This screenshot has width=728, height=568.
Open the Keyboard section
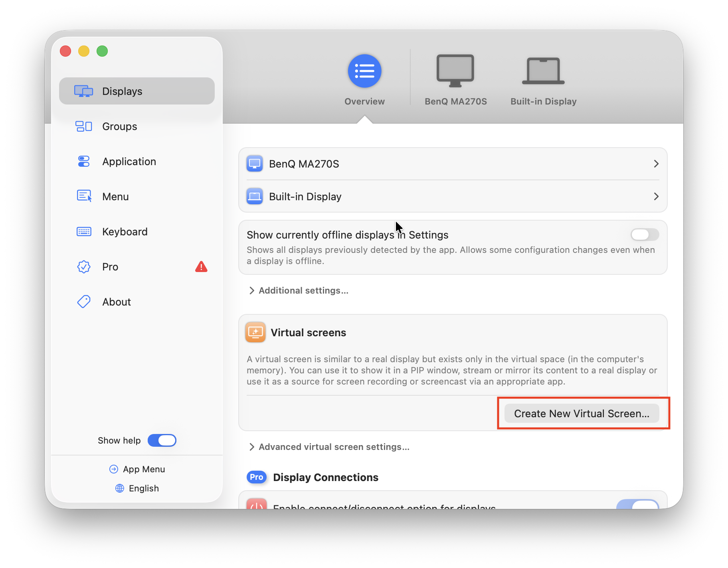137,232
